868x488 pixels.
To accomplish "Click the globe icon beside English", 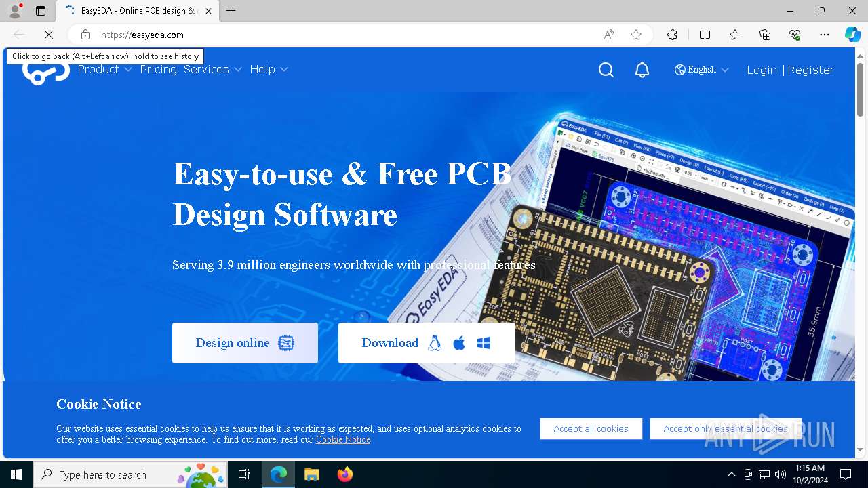I will 679,70.
